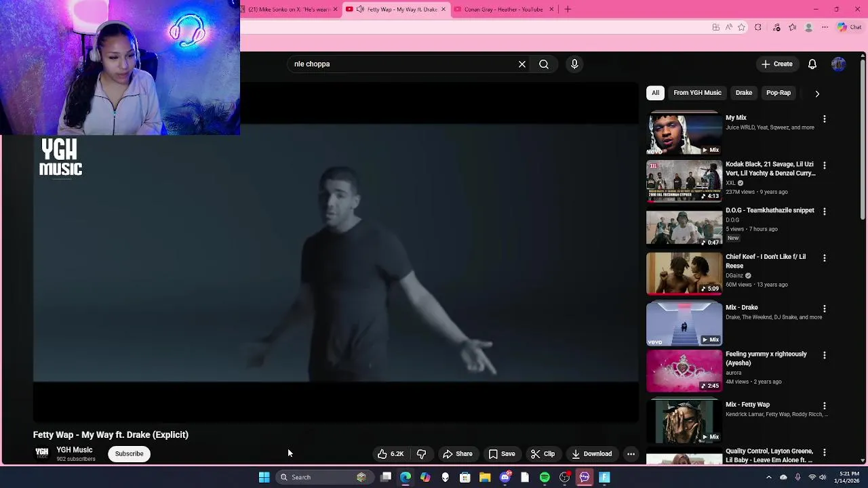The height and width of the screenshot is (488, 868).
Task: Open options for Feeling yummy x righteously
Action: (825, 355)
